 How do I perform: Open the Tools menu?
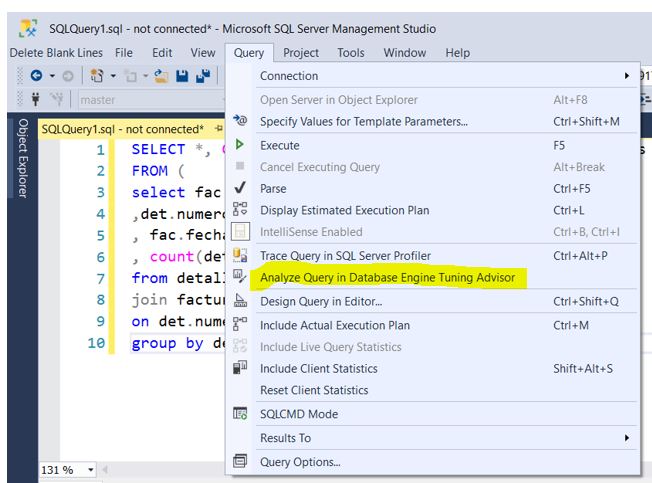(351, 53)
